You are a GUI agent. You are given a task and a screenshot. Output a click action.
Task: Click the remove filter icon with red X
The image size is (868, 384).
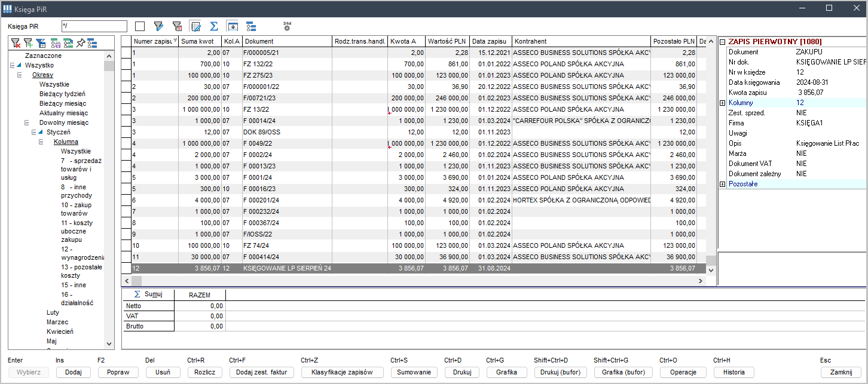coord(16,43)
